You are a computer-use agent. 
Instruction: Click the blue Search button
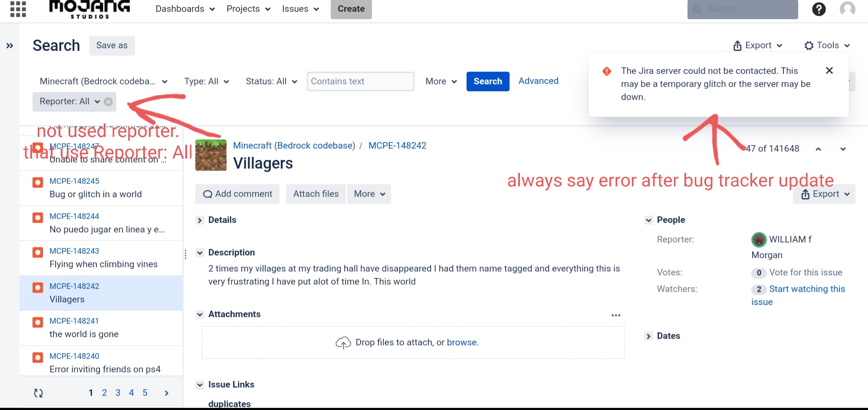coord(488,82)
